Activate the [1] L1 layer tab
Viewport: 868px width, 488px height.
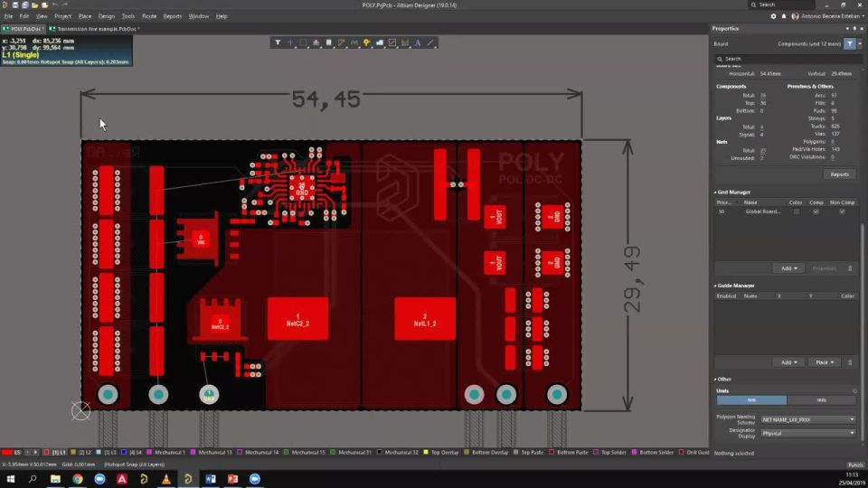(x=55, y=452)
